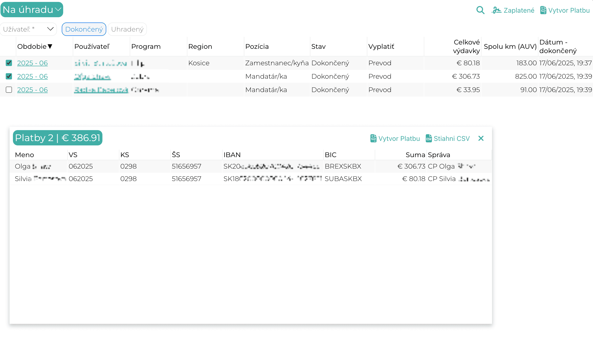Click the Suma column header
Screen dimensions: 593x364
[415, 155]
